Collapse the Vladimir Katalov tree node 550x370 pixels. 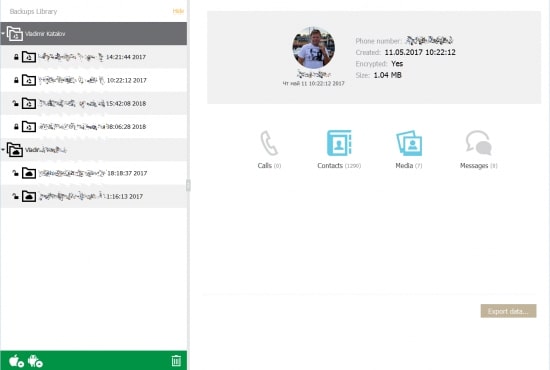(x=3, y=34)
